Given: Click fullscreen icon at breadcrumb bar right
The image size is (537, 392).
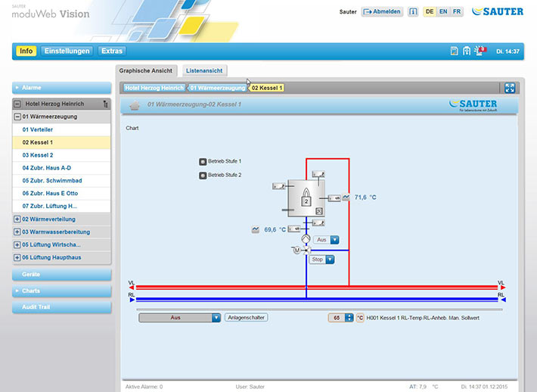Looking at the screenshot, I should (510, 88).
